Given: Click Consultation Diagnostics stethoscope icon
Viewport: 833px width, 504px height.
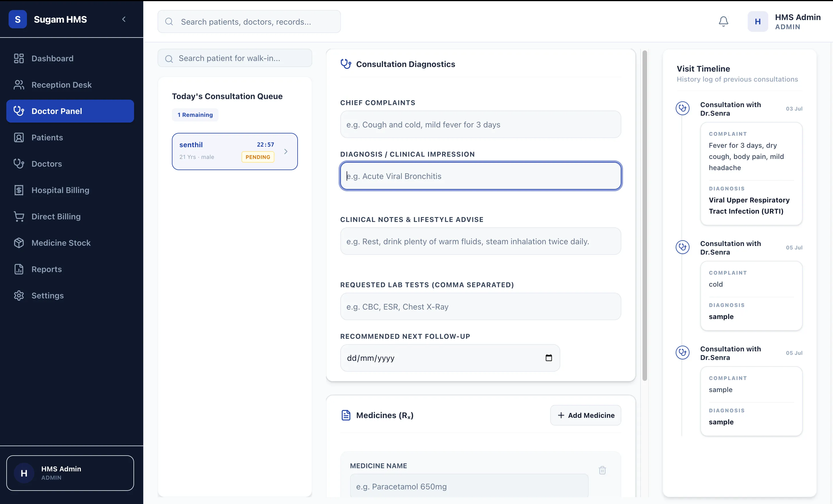Looking at the screenshot, I should coord(346,64).
